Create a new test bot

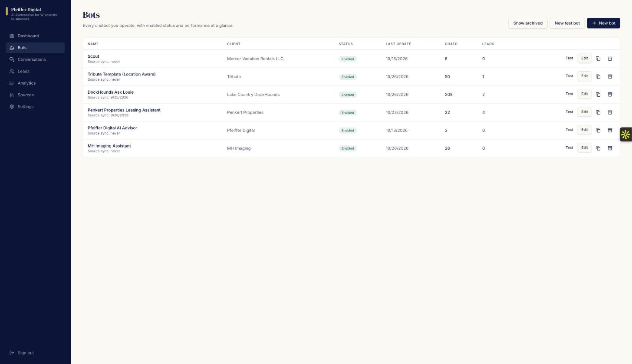pos(567,23)
